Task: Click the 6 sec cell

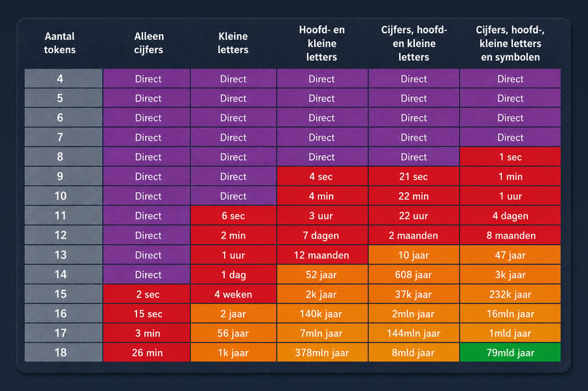Action: (233, 215)
